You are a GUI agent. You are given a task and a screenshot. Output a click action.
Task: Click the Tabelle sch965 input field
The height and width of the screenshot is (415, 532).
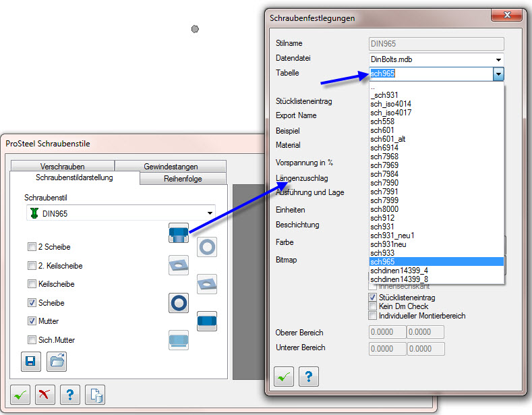pyautogui.click(x=431, y=74)
